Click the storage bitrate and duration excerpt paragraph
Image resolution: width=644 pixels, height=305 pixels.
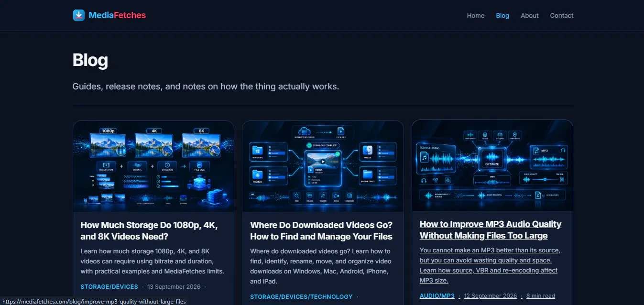tap(152, 261)
